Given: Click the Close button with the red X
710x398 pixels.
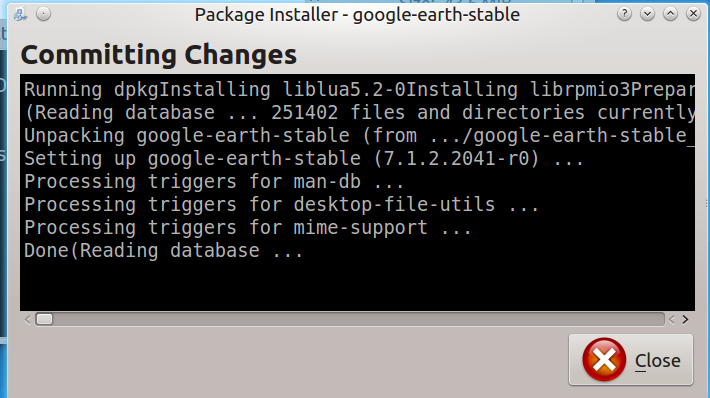Looking at the screenshot, I should [631, 360].
